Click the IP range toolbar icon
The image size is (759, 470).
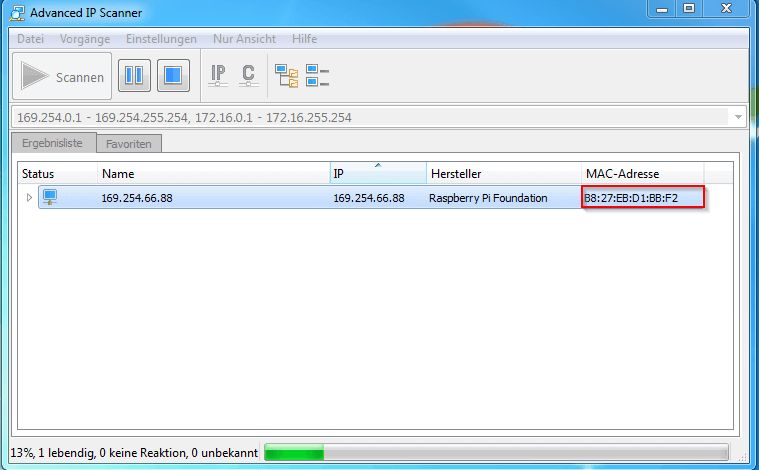[218, 76]
